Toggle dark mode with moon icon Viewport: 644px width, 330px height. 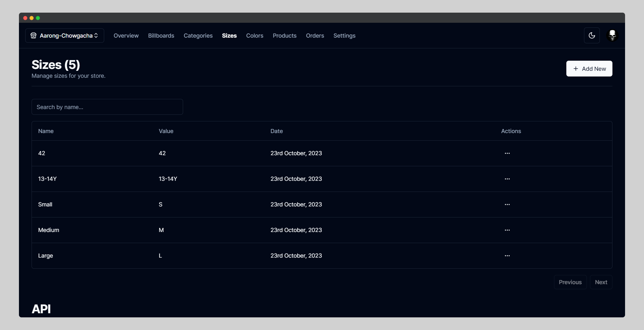[592, 35]
